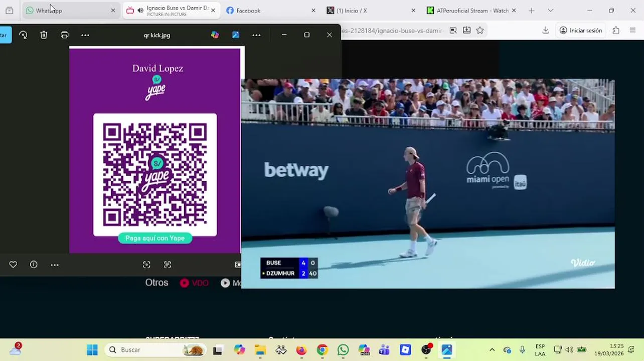Click the picture-in-picture tennis video
The width and height of the screenshot is (644, 361).
428,184
